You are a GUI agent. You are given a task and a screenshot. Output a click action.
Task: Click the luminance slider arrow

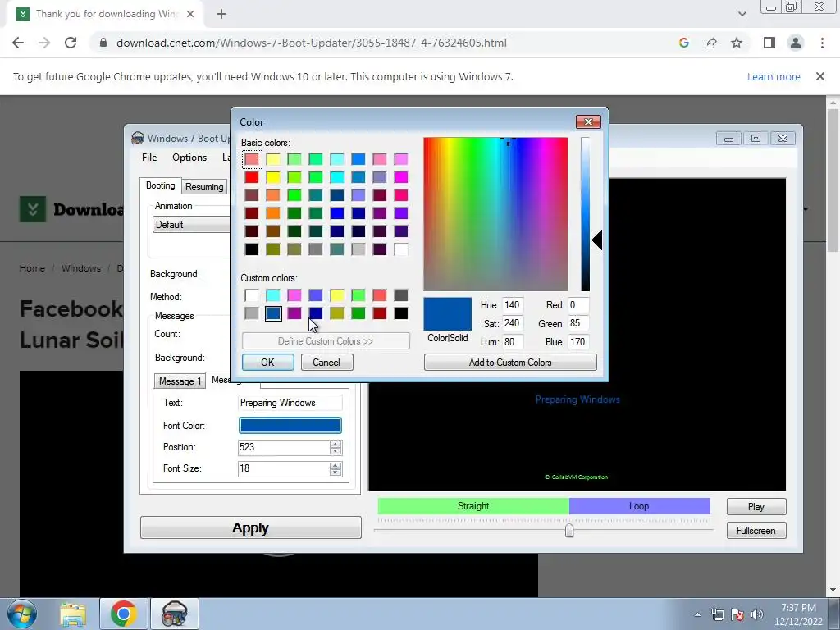click(x=597, y=240)
